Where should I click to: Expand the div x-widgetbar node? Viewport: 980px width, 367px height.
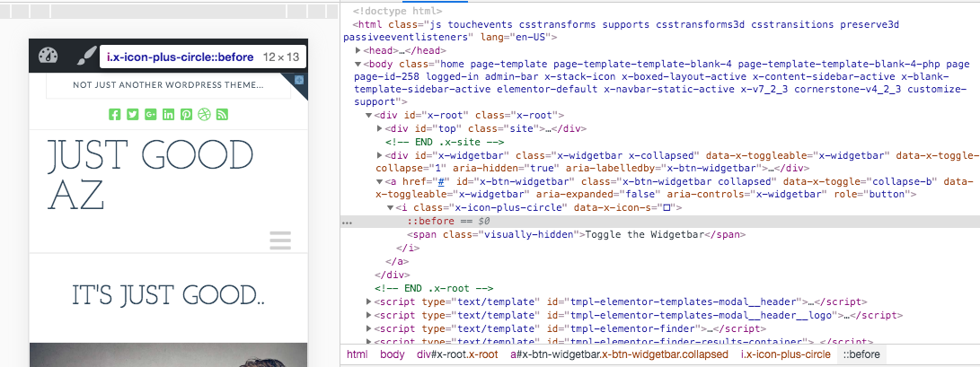tap(379, 155)
